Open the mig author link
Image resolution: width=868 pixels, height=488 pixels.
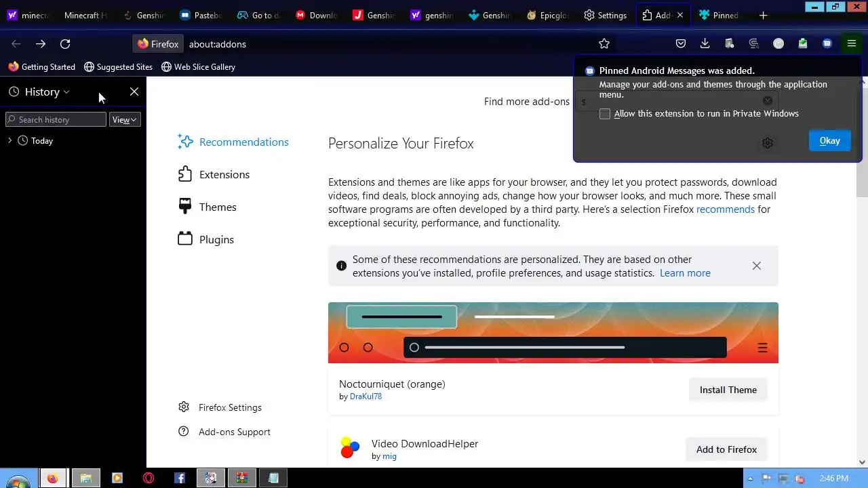pyautogui.click(x=389, y=456)
